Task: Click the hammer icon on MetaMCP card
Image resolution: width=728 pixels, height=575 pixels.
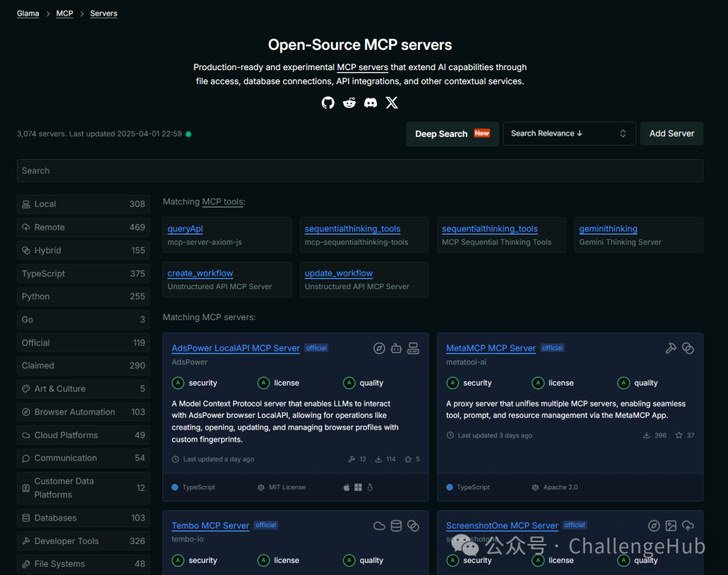Action: point(671,349)
